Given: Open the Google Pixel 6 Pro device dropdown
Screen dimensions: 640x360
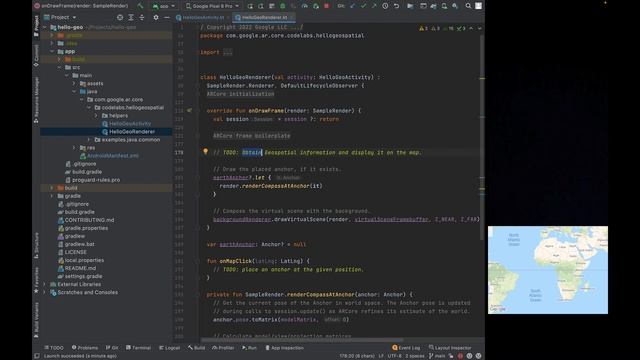Looking at the screenshot, I should click(212, 6).
